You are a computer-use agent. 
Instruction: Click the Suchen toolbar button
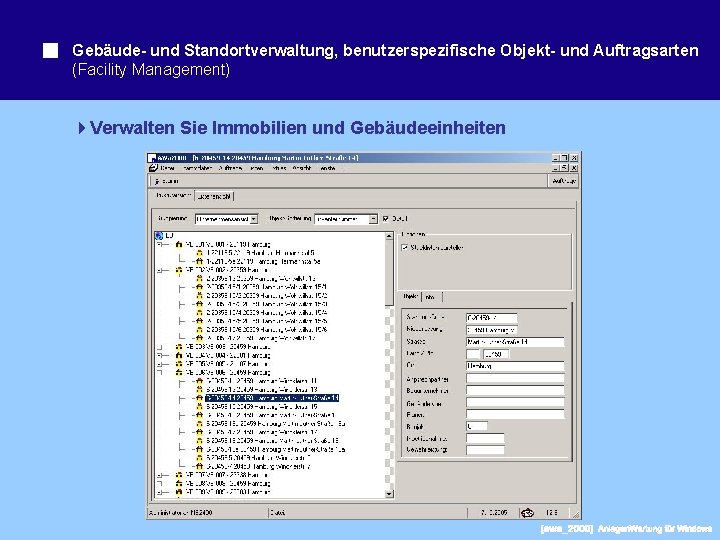coord(167,181)
